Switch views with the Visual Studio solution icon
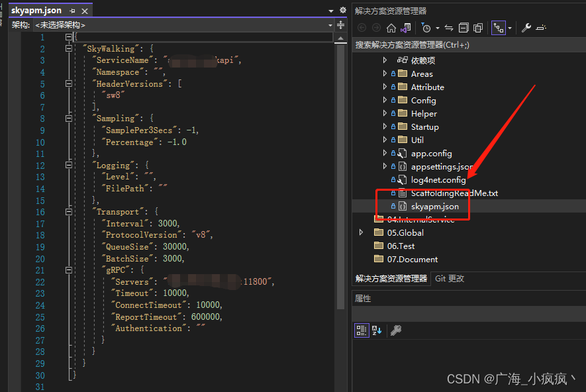Screen dimensions: 586x392 (x=406, y=28)
